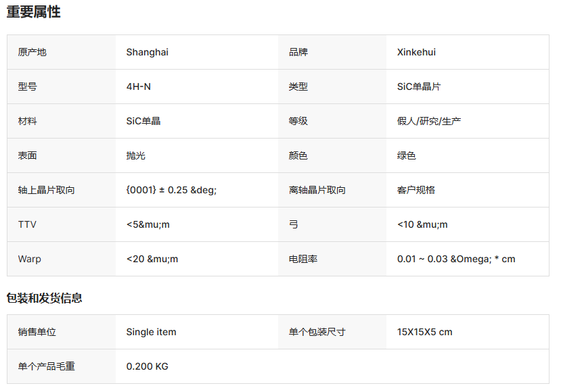
Task: Select the 假人/研究/生产 grade value
Action: [x=428, y=121]
